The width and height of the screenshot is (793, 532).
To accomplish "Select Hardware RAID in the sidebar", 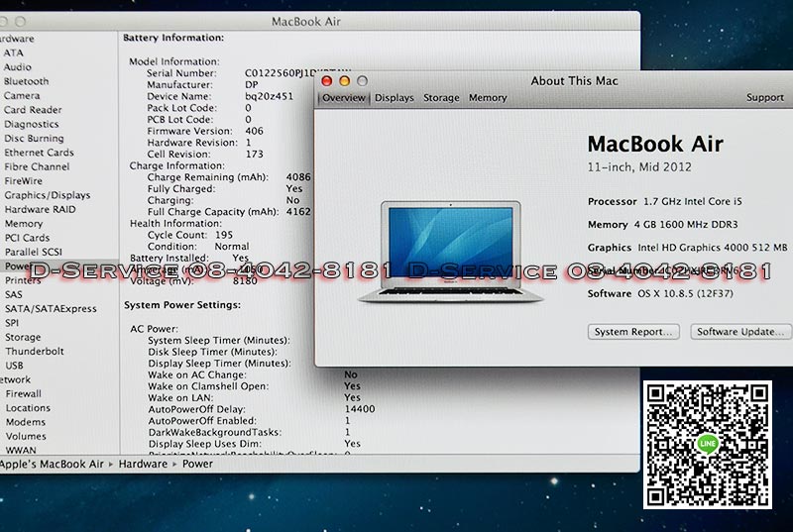I will (40, 209).
